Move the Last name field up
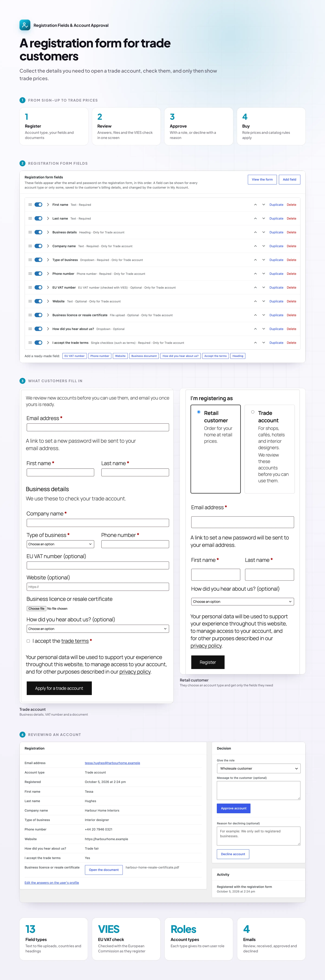This screenshot has width=325, height=980. tap(255, 218)
